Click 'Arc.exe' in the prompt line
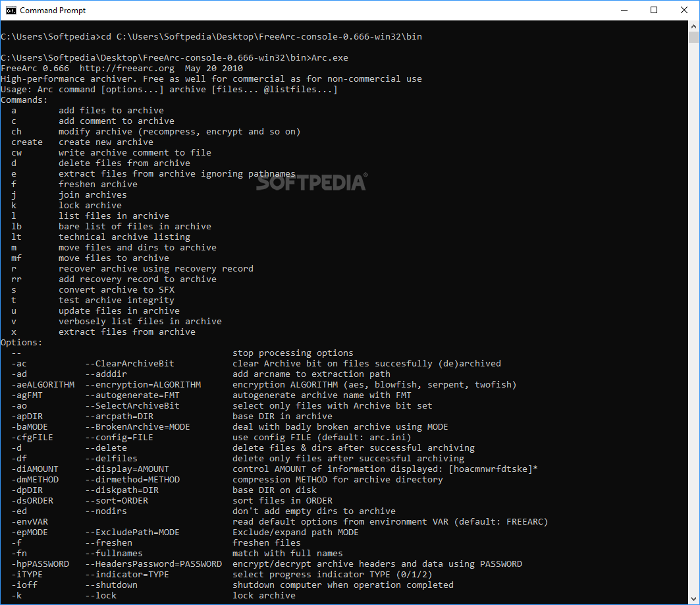This screenshot has width=700, height=605. (329, 57)
